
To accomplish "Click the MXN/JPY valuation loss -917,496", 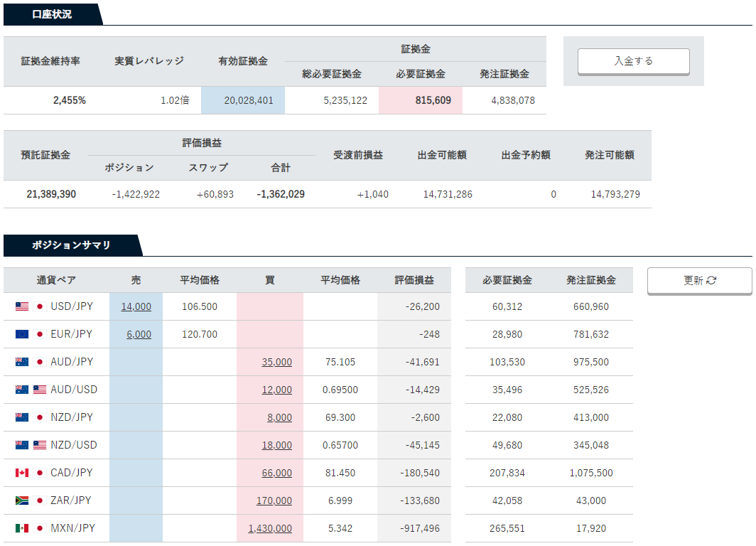I will pyautogui.click(x=420, y=529).
